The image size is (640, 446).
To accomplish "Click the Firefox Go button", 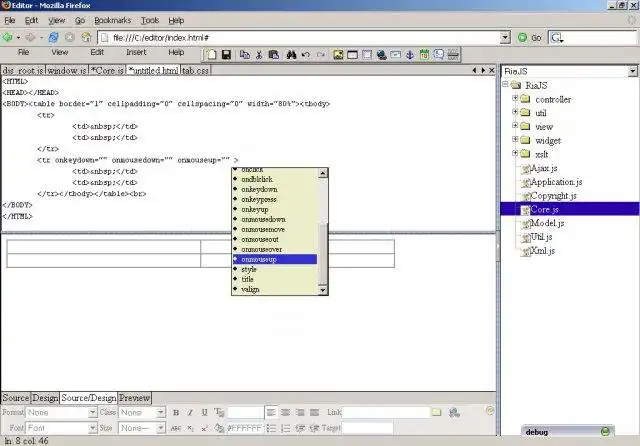I will 530,38.
